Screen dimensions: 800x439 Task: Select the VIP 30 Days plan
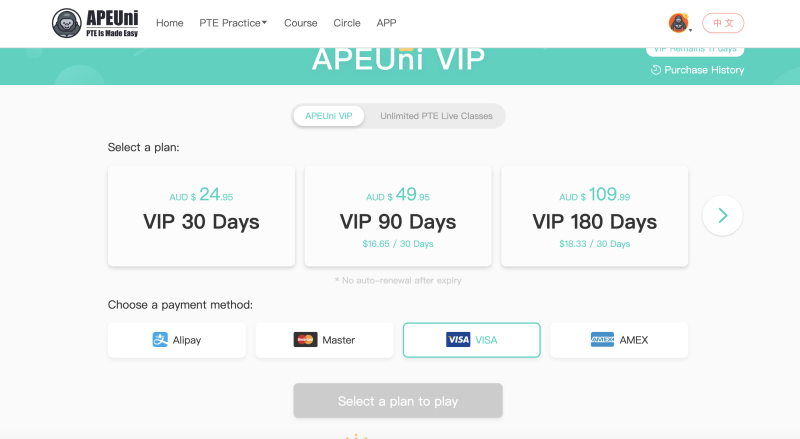pos(202,216)
